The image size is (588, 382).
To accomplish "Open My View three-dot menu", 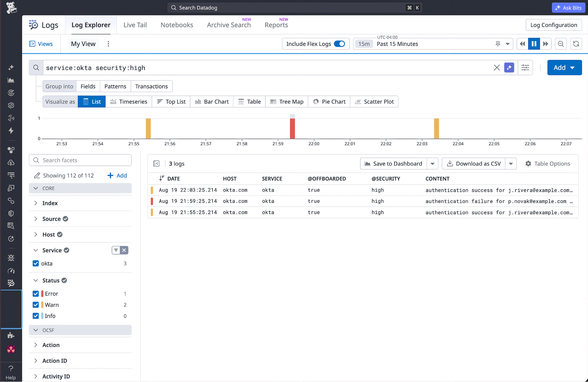I will click(x=108, y=44).
